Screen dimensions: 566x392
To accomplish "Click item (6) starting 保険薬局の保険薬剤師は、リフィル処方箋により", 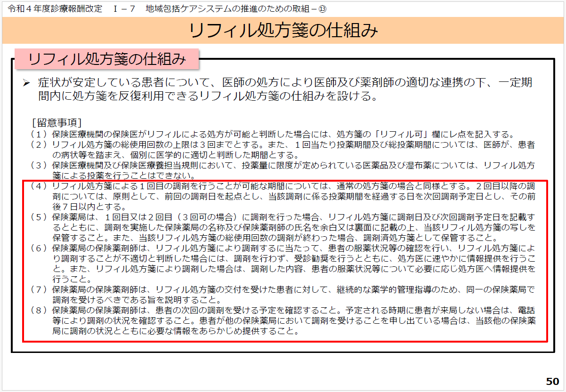I will coord(282,248).
